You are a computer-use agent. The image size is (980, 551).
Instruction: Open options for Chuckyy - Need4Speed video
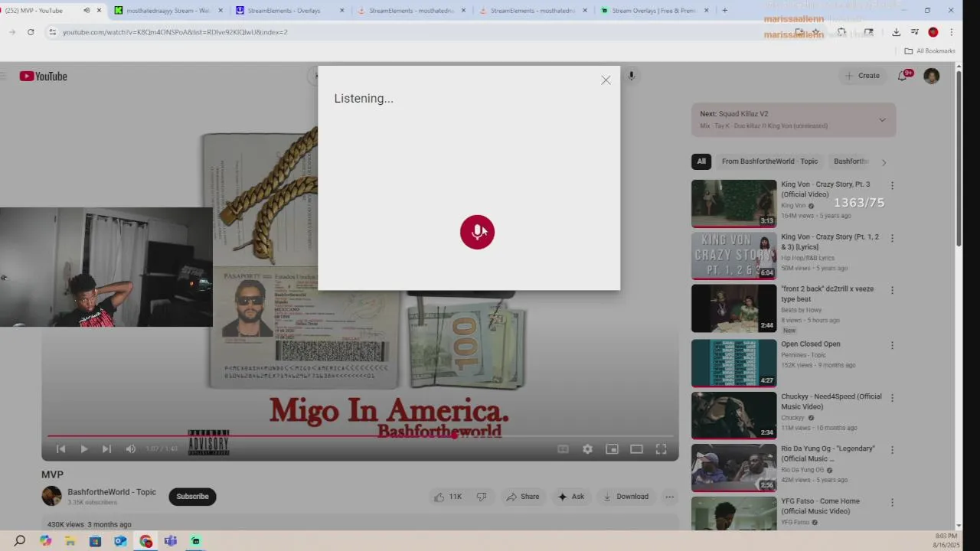pos(892,397)
